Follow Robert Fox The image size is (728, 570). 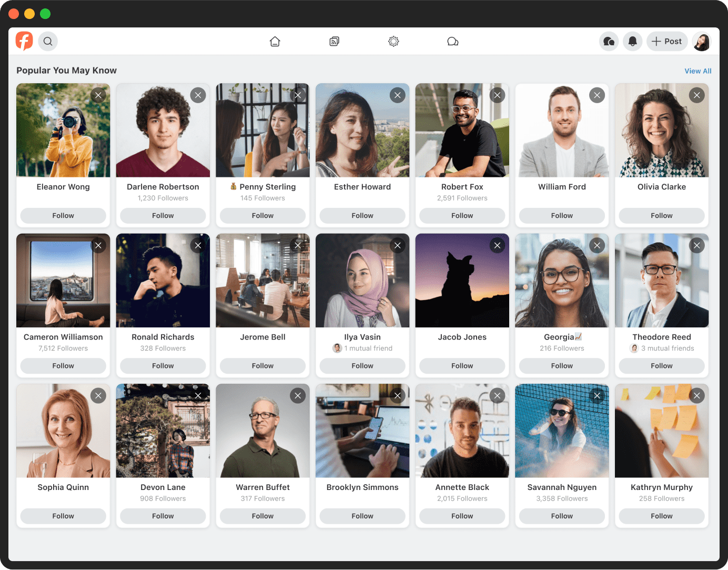point(462,215)
